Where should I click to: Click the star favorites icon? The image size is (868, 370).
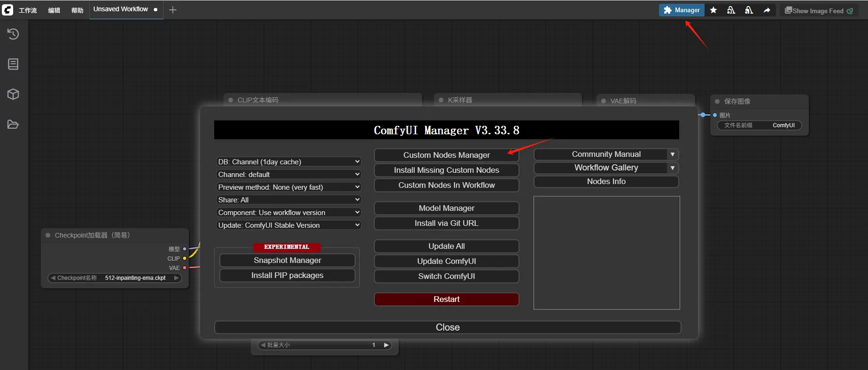[x=713, y=10]
